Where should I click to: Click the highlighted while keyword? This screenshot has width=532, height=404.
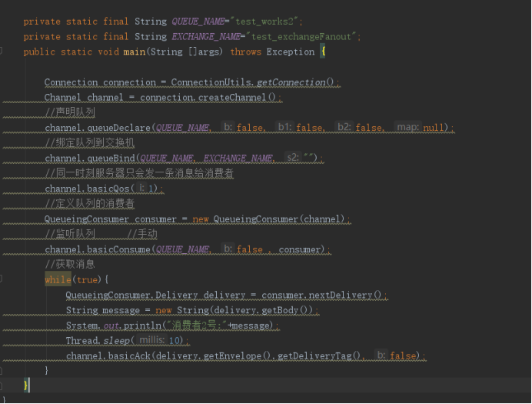click(x=58, y=280)
